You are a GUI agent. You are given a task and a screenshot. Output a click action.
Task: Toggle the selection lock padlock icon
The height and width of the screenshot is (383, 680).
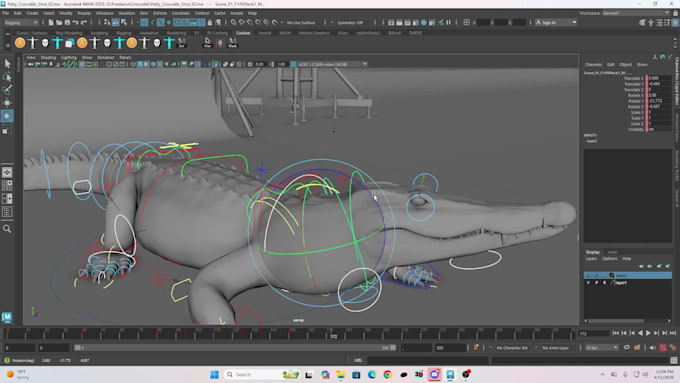210,23
